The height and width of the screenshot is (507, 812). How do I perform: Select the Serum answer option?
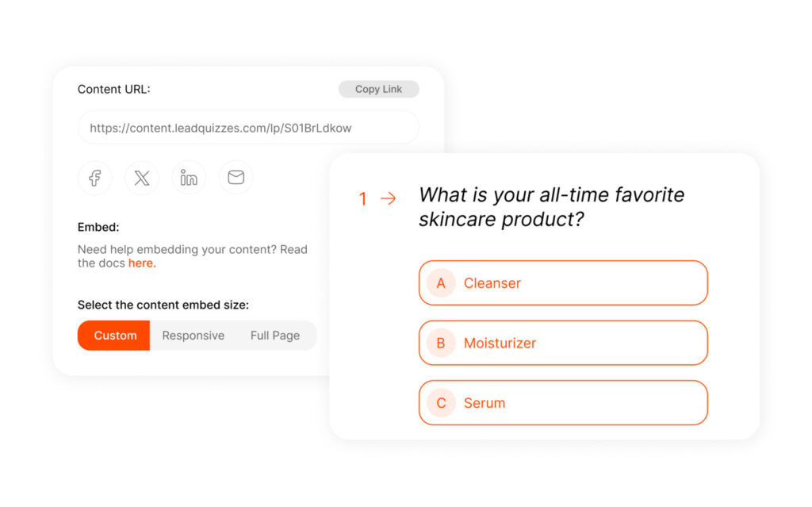[563, 402]
